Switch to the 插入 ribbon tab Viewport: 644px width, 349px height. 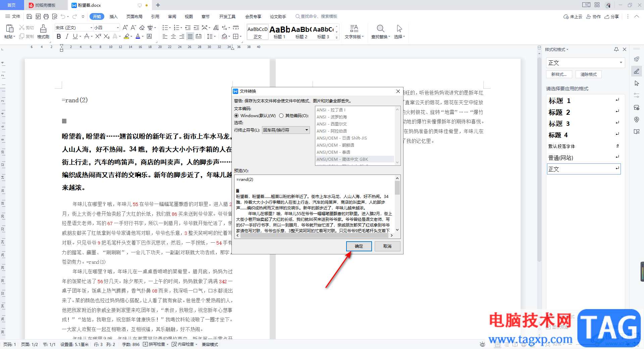(x=114, y=16)
